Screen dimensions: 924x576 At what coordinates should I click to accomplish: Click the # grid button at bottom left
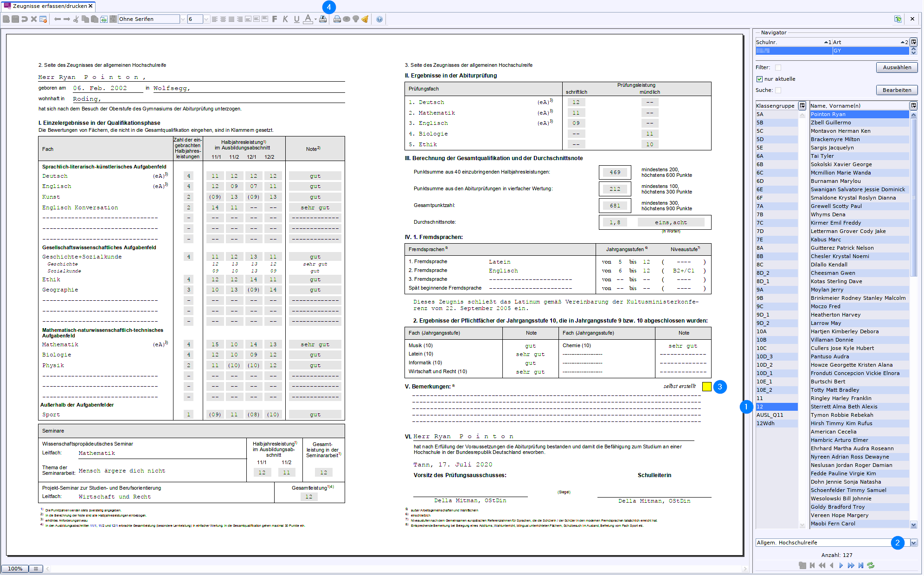coord(36,569)
